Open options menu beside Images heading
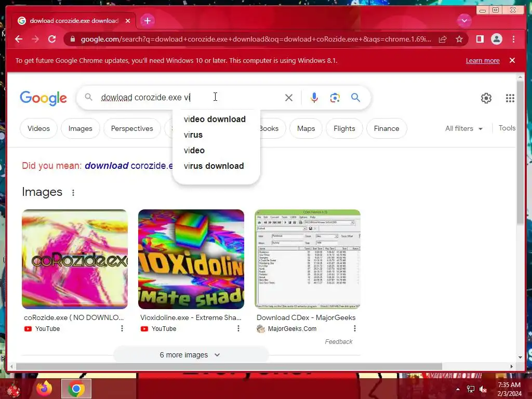This screenshot has width=532, height=399. point(73,192)
